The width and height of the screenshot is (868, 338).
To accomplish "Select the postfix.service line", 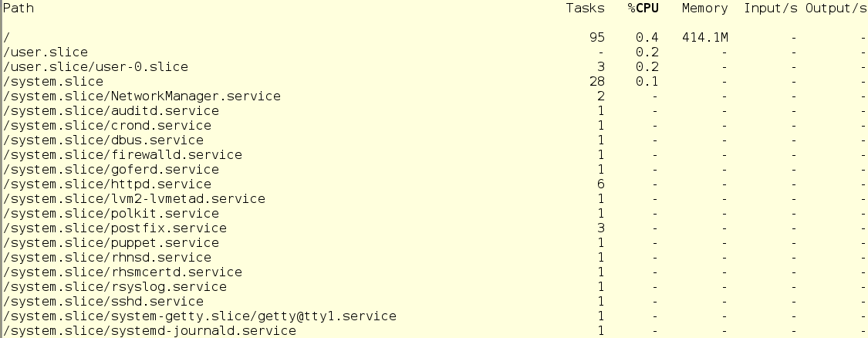I will coord(434,228).
